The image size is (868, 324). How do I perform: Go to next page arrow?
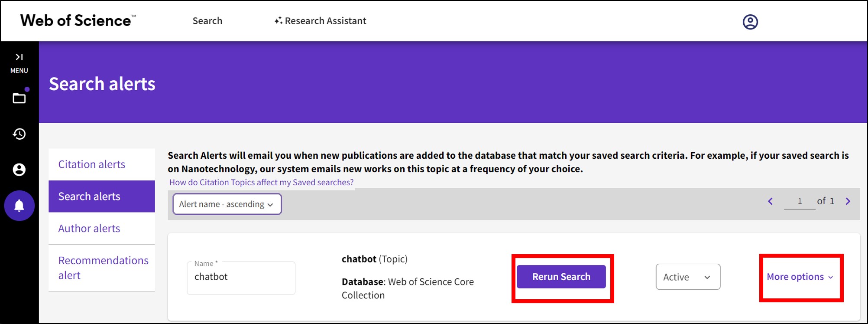[x=848, y=201]
